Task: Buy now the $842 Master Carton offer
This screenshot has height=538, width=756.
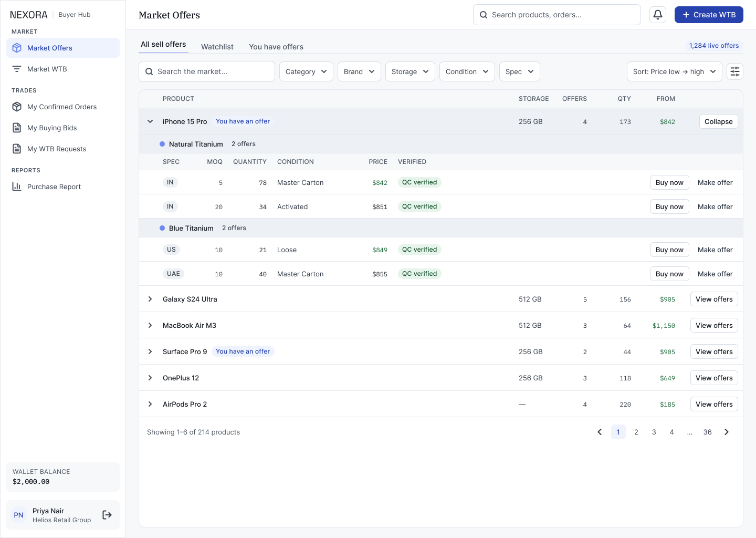Action: tap(669, 182)
